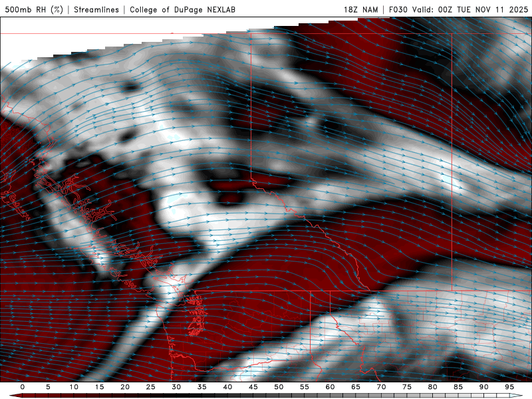The image size is (532, 399).
Task: Click the '0' color scale label
Action: [23, 387]
